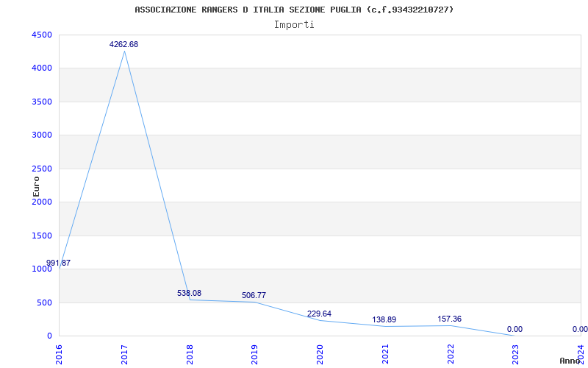This screenshot has height=368, width=588.
Task: Click the 4262.68 data label at the 2017 peak
Action: (x=123, y=44)
